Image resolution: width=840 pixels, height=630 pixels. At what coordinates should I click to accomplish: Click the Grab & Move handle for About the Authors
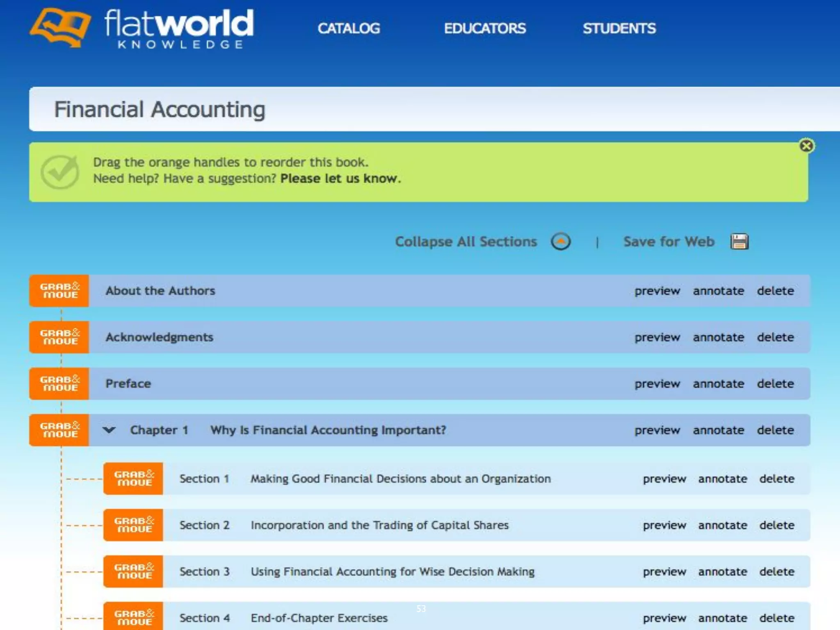point(59,291)
